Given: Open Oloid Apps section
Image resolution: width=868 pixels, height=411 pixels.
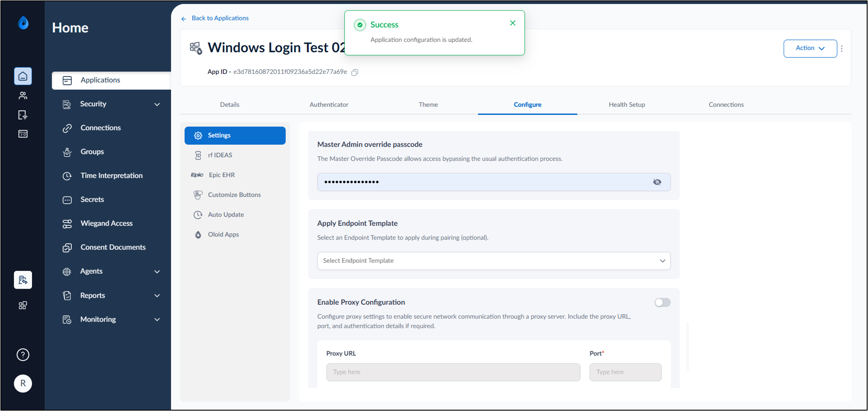Looking at the screenshot, I should [235, 235].
